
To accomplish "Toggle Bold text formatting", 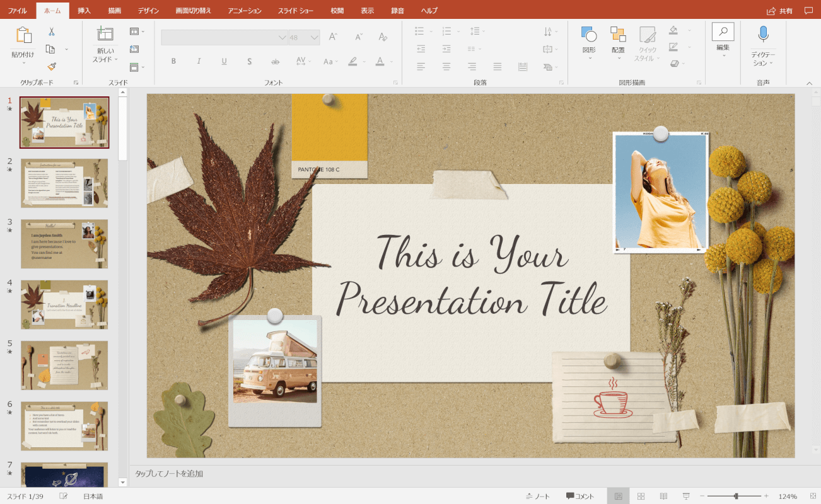I will (x=174, y=62).
